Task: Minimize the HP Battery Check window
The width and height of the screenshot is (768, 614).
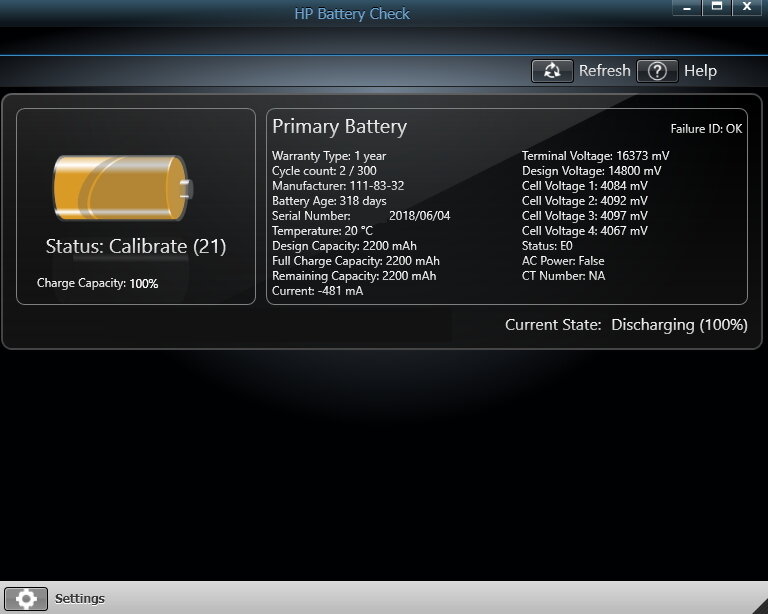Action: coord(687,7)
